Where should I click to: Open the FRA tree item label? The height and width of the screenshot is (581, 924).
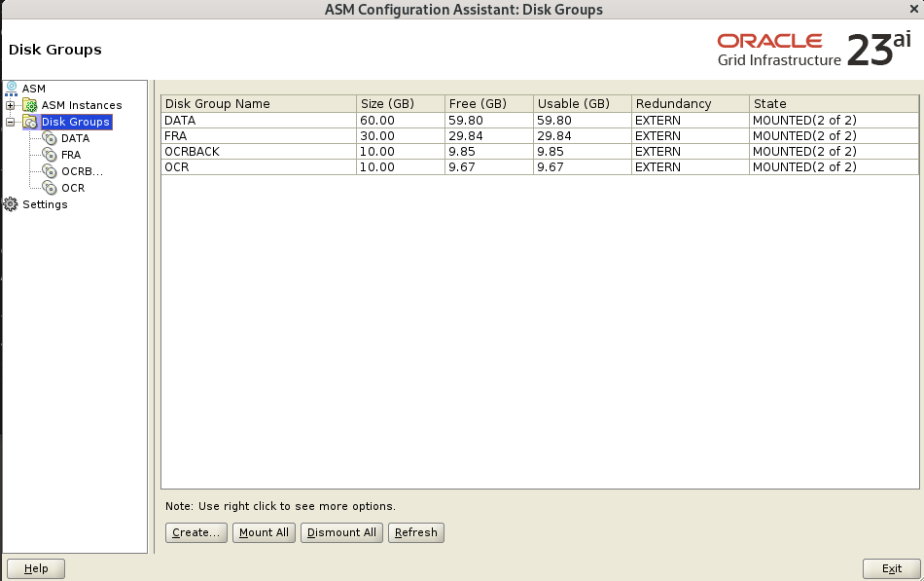pyautogui.click(x=71, y=155)
